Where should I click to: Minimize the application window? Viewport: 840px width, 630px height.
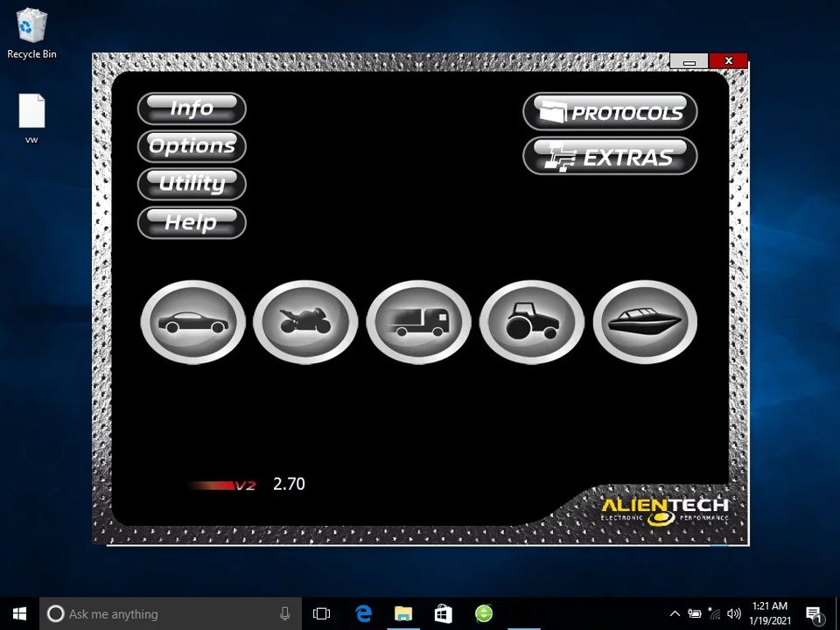coord(689,61)
